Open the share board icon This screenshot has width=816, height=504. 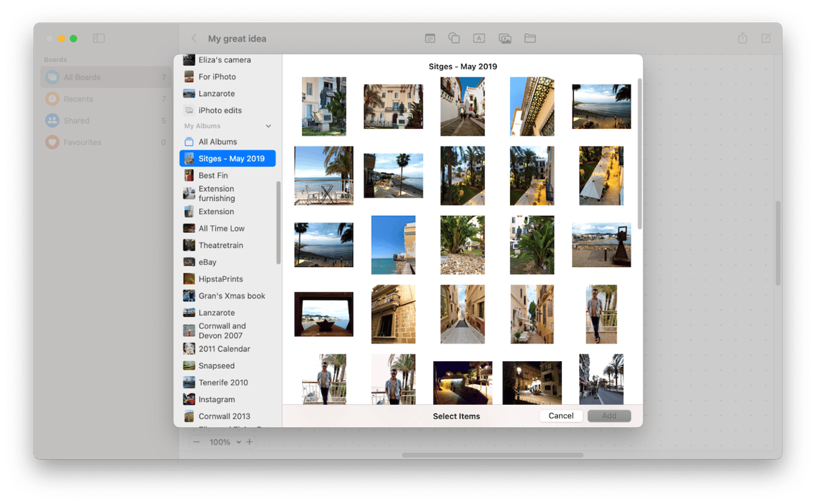pyautogui.click(x=742, y=39)
